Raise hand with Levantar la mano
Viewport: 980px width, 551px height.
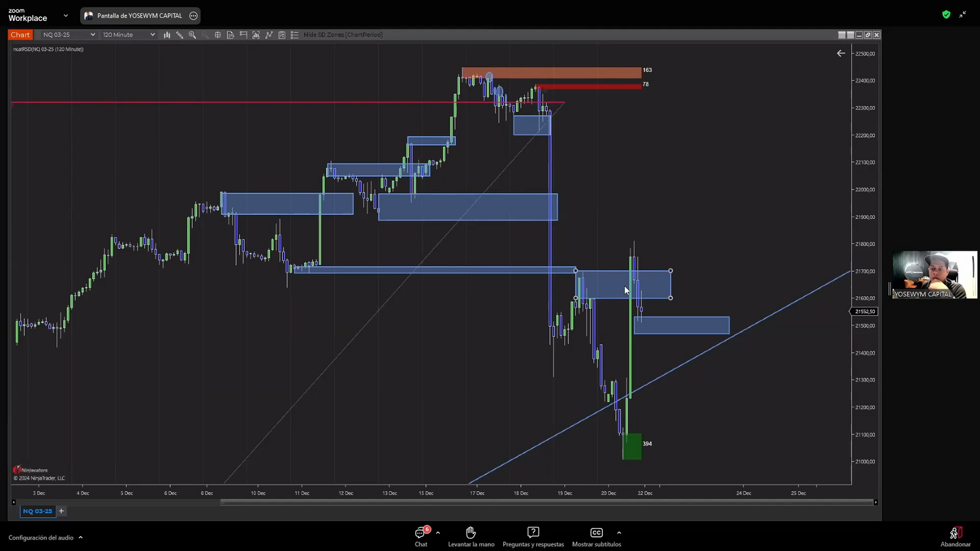471,536
